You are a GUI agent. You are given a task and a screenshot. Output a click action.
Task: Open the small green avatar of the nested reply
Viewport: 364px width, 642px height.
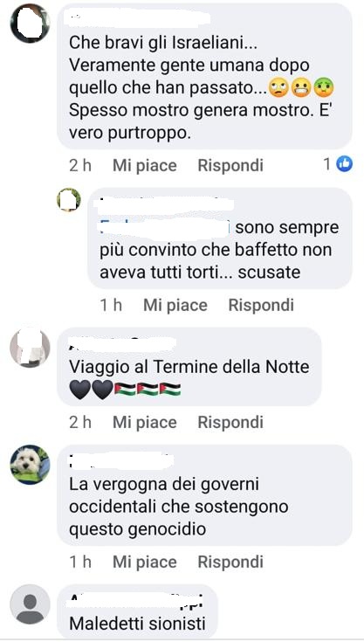click(x=69, y=199)
